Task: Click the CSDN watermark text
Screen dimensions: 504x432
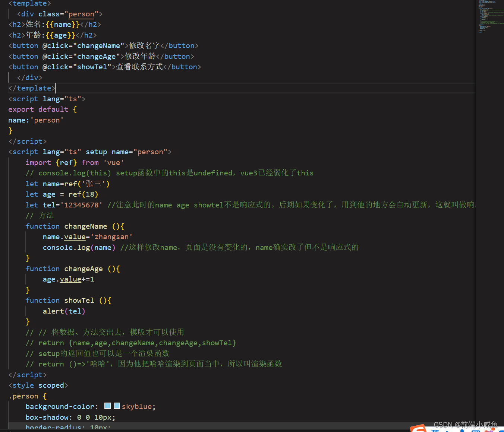Action: click(x=465, y=425)
